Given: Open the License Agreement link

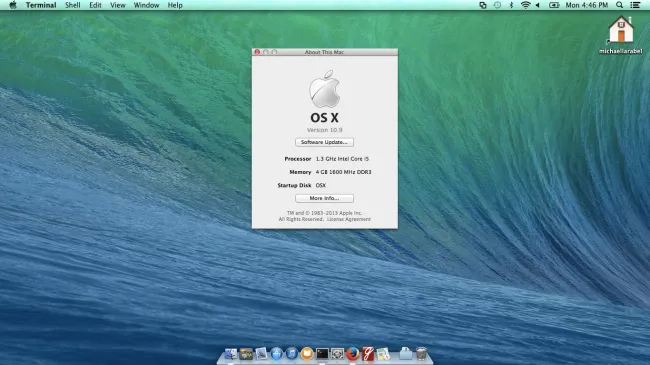Looking at the screenshot, I should [x=349, y=219].
